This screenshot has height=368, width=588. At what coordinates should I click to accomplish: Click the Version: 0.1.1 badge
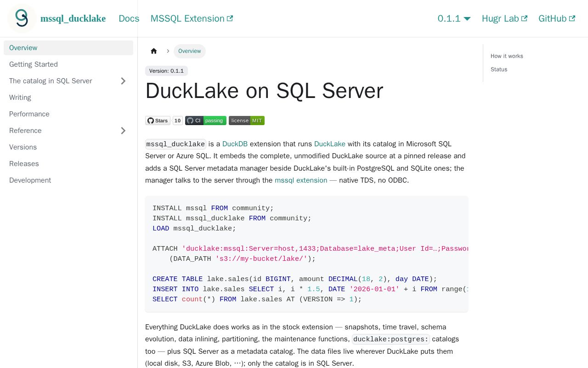(166, 71)
